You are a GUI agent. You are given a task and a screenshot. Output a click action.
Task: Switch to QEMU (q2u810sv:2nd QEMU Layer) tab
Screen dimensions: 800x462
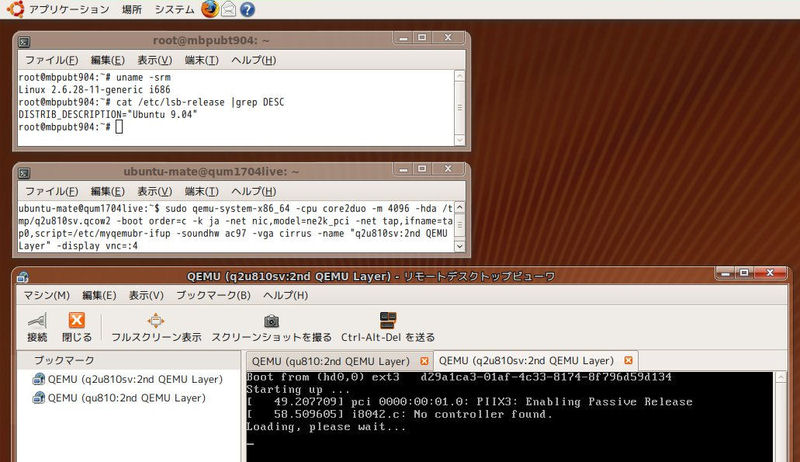[x=527, y=361]
